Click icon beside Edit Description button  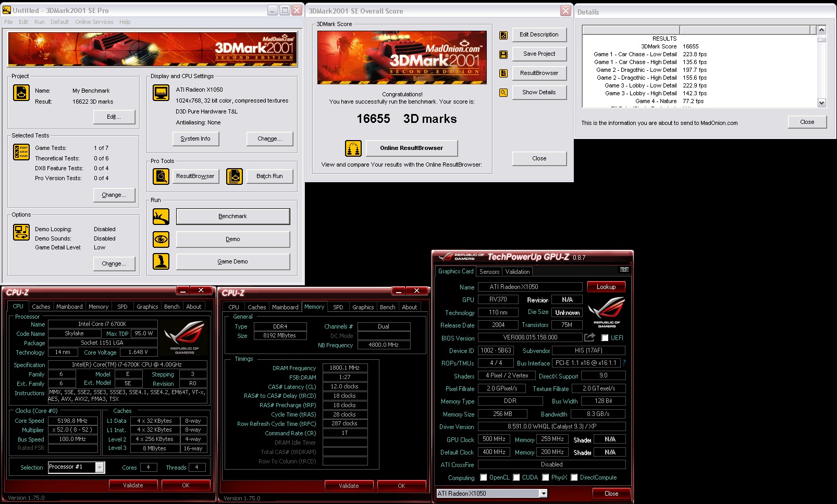[x=503, y=35]
